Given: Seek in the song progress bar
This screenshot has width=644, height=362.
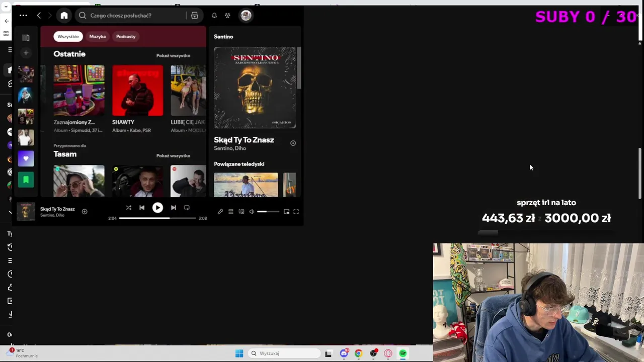Looking at the screenshot, I should click(x=157, y=218).
